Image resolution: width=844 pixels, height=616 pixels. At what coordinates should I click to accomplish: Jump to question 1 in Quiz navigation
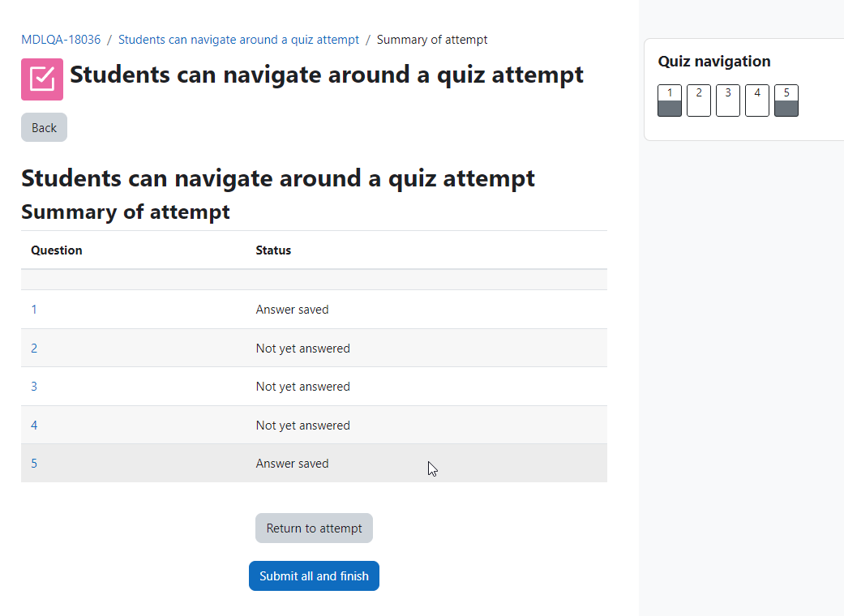pos(670,100)
